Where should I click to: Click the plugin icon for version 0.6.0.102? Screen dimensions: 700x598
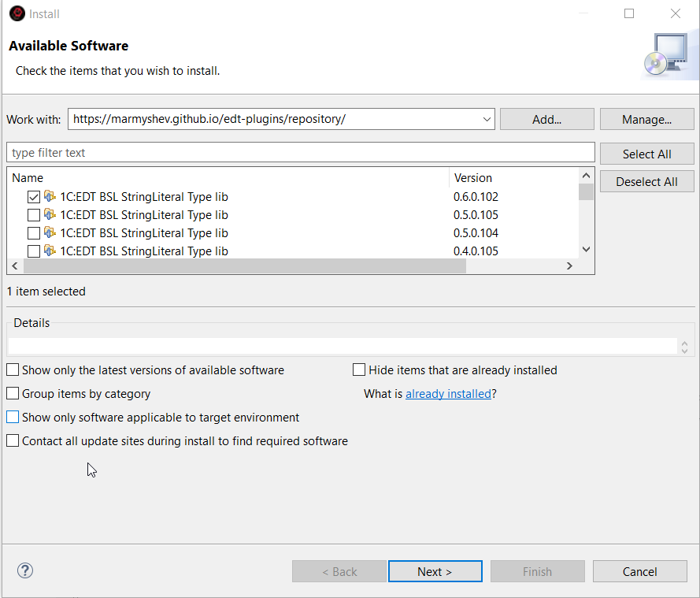(50, 196)
